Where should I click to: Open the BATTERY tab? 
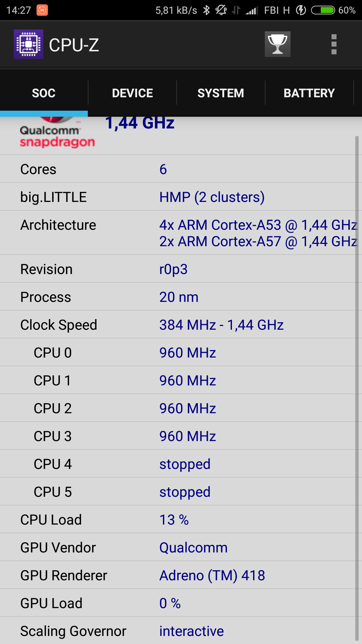point(309,93)
